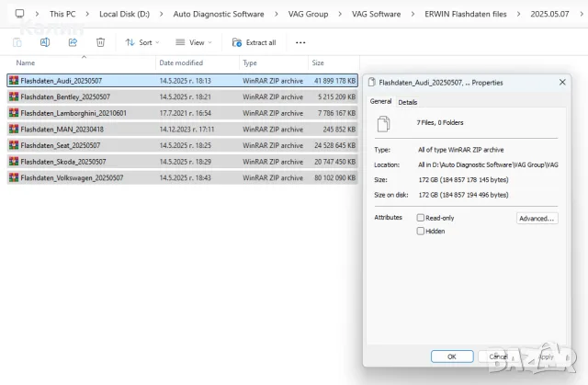Click the 2025.05.07 breadcrumb
This screenshot has width=588, height=385.
(549, 14)
